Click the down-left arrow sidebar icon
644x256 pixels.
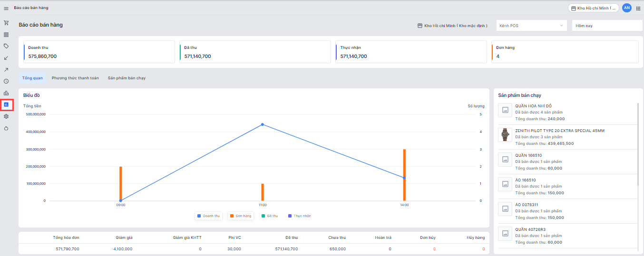[6, 58]
